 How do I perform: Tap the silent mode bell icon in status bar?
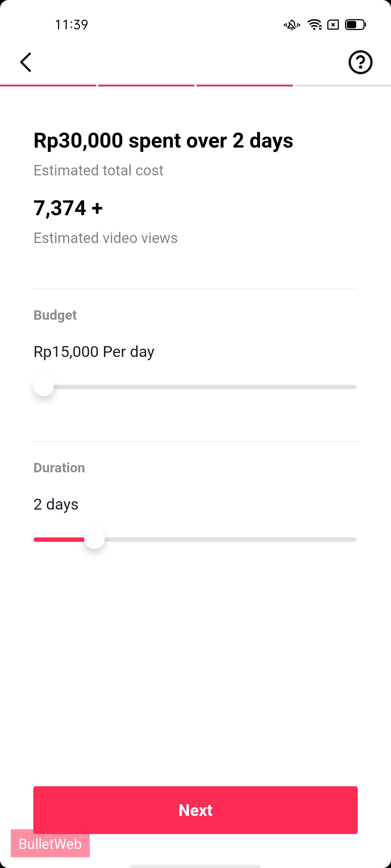tap(292, 25)
